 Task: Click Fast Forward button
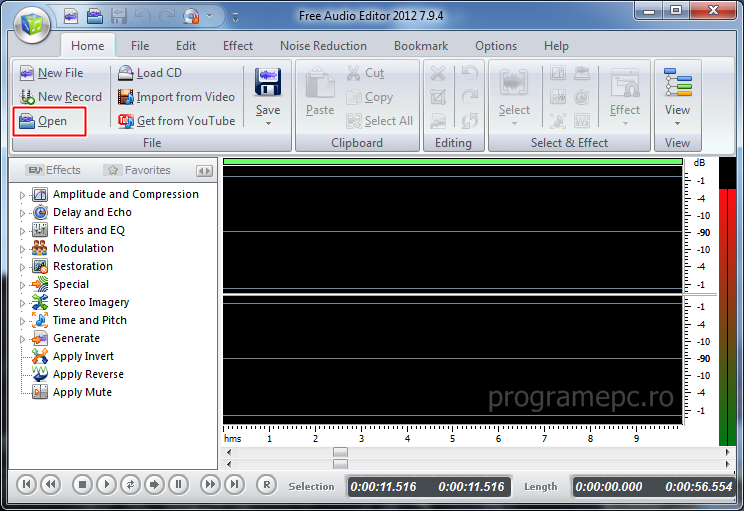(x=210, y=484)
